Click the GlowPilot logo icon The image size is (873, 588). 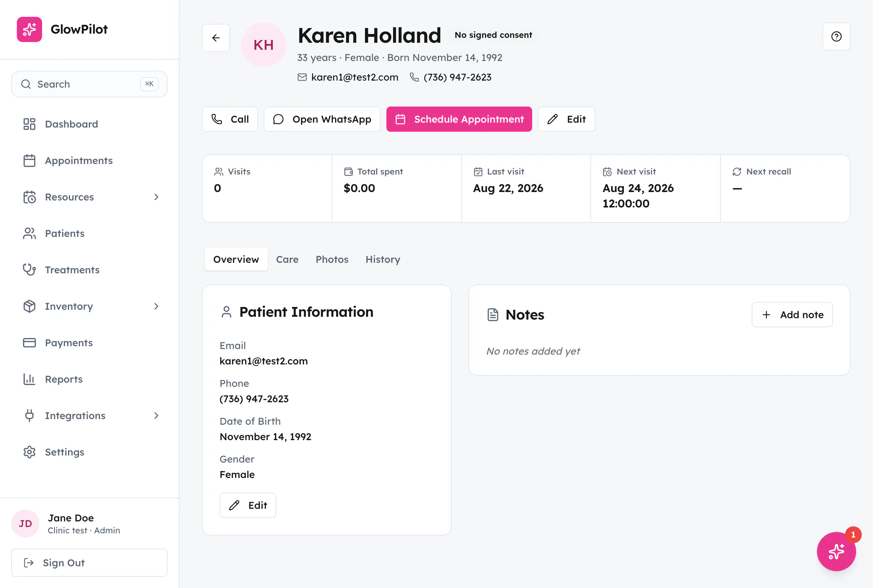point(29,29)
